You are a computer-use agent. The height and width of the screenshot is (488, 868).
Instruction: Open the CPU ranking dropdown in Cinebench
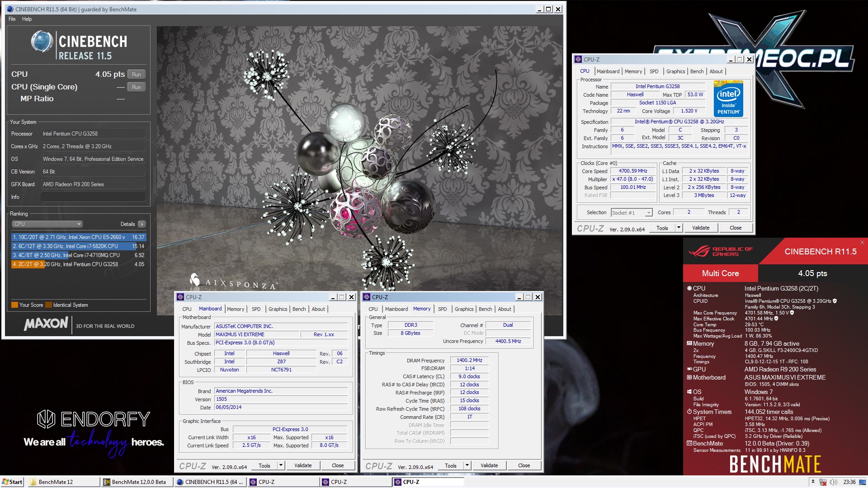point(47,224)
